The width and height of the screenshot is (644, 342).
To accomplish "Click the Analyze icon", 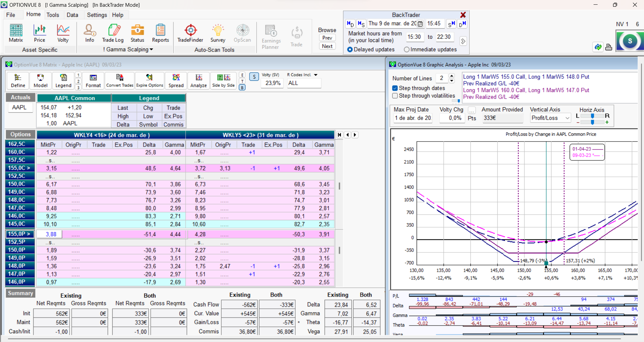I will coord(198,81).
